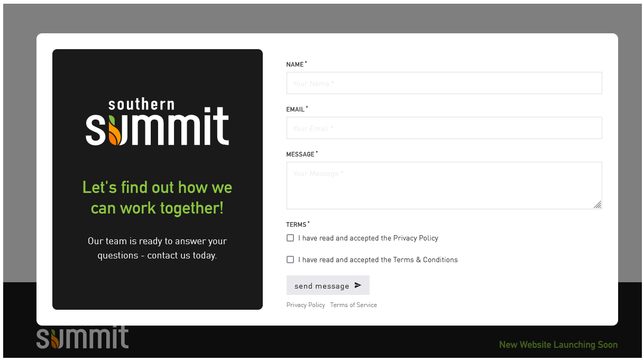Click the EMAIL field label
The height and width of the screenshot is (361, 644).
click(x=296, y=109)
